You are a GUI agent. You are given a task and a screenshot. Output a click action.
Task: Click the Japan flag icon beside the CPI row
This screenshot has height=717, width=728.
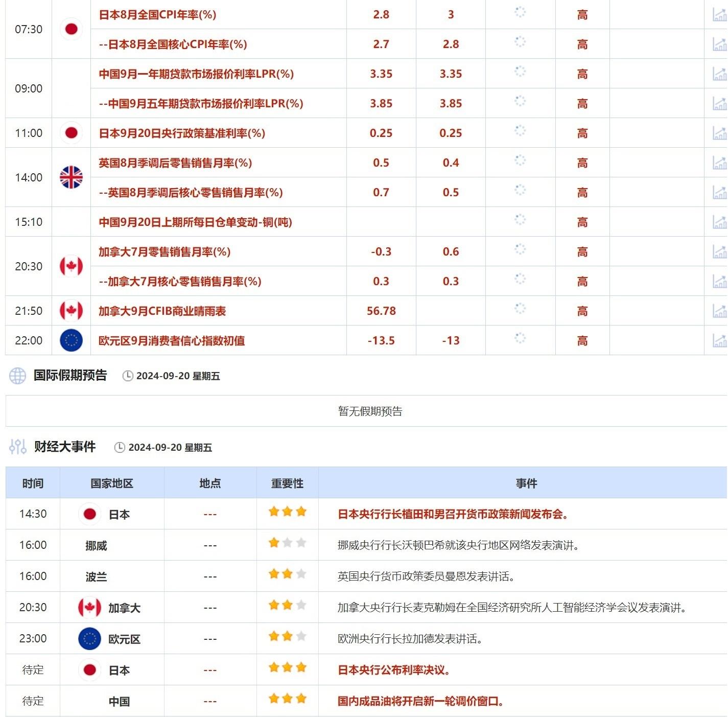pyautogui.click(x=72, y=29)
